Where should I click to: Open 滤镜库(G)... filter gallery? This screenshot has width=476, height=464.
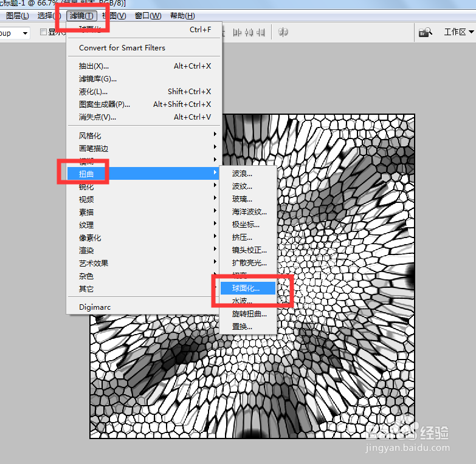point(144,79)
